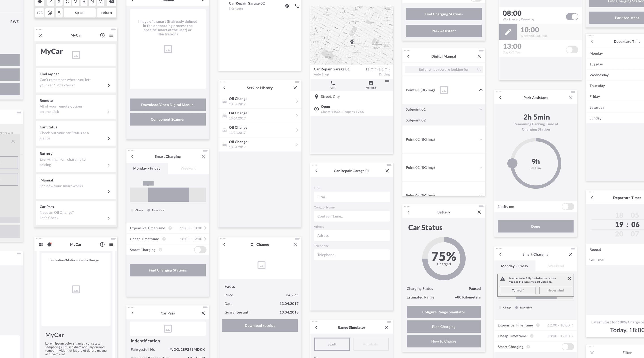Click the Message icon on Car Repair Garage

[x=371, y=83]
